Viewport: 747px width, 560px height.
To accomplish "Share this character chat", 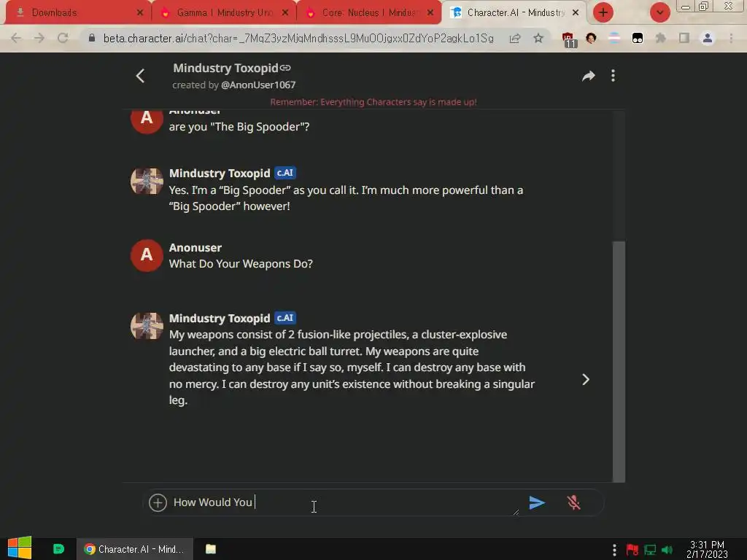I will pos(589,76).
